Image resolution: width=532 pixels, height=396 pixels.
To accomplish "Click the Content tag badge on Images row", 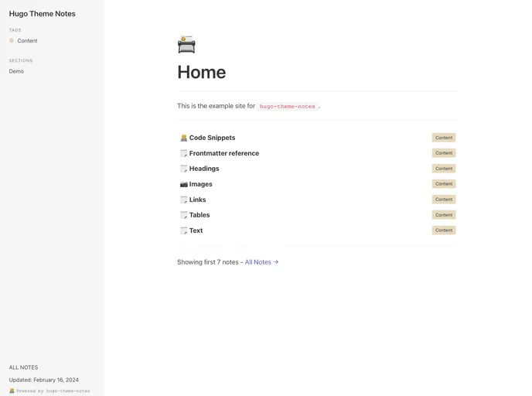I will 443,184.
